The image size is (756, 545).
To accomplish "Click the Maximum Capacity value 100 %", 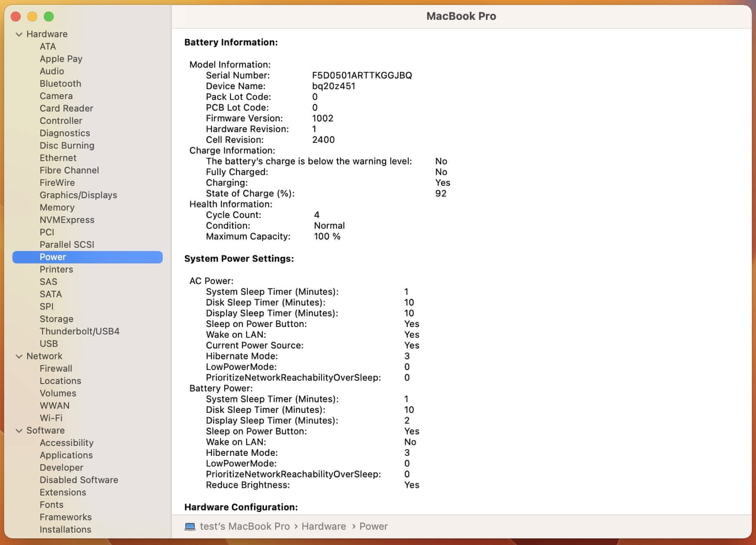I will coord(327,236).
